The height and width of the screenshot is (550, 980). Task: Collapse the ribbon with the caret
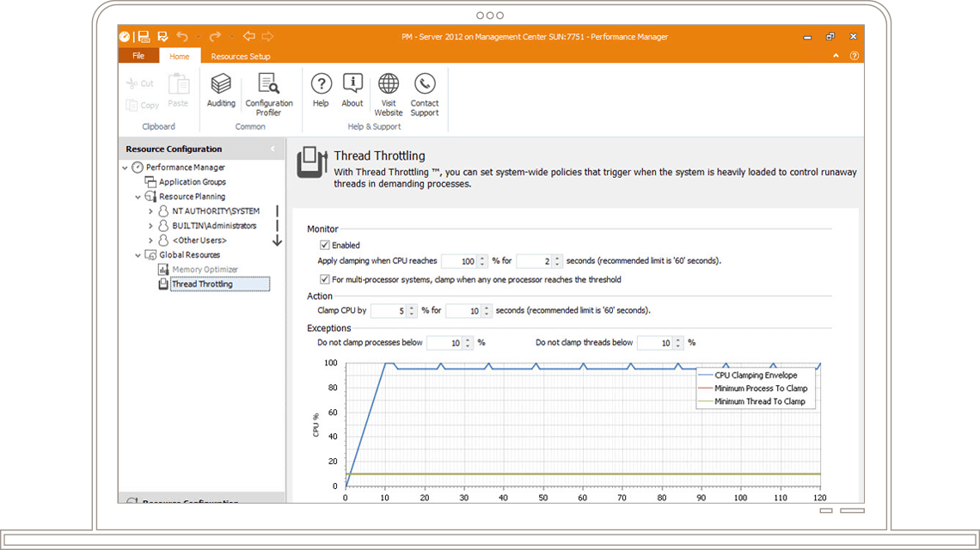point(836,56)
